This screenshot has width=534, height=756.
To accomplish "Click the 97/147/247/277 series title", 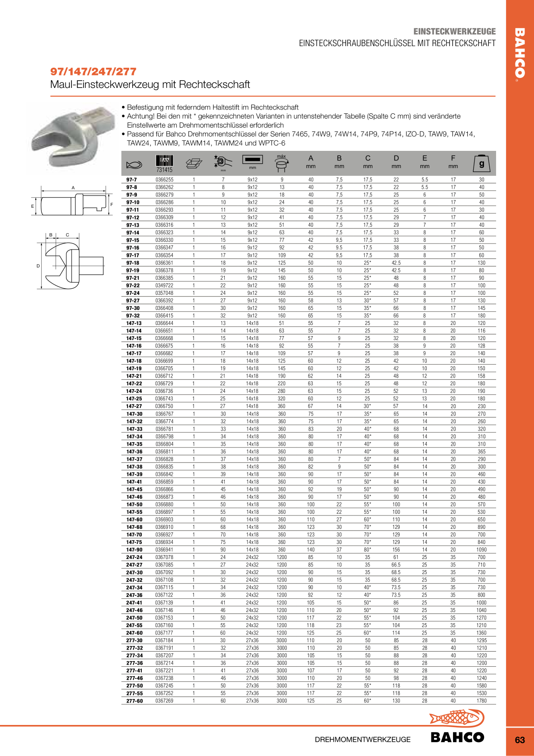I will pyautogui.click(x=93, y=72).
